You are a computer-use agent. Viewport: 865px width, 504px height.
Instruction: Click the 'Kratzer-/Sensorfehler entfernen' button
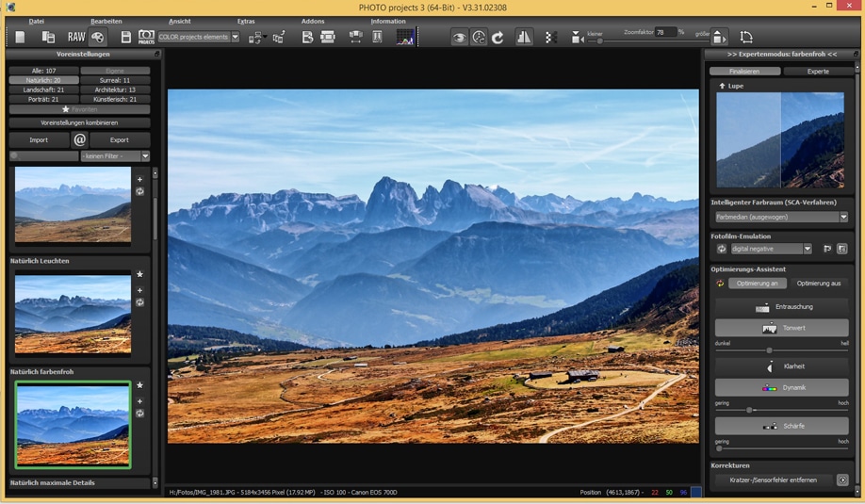[773, 480]
